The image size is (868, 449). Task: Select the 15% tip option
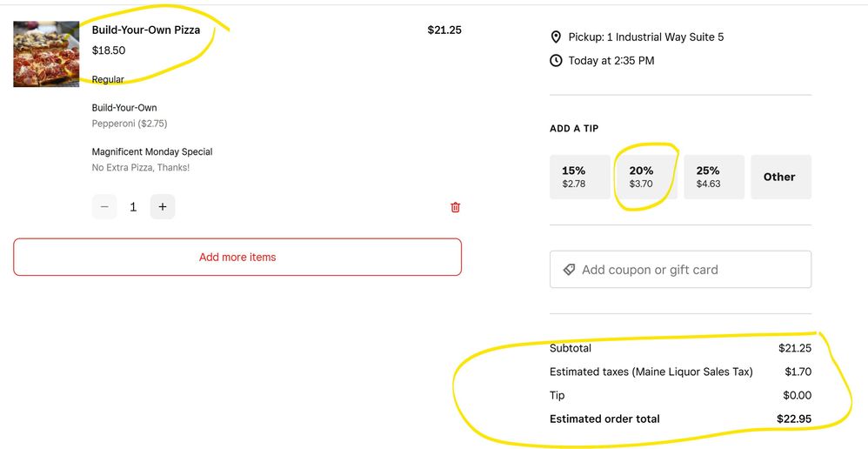pyautogui.click(x=579, y=177)
